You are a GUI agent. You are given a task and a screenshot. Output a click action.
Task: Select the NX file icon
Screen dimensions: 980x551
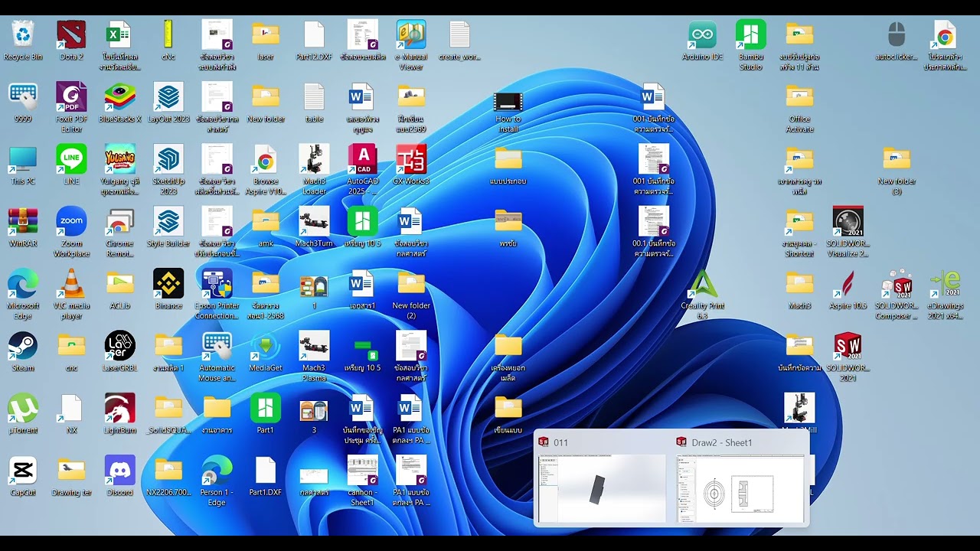point(71,414)
